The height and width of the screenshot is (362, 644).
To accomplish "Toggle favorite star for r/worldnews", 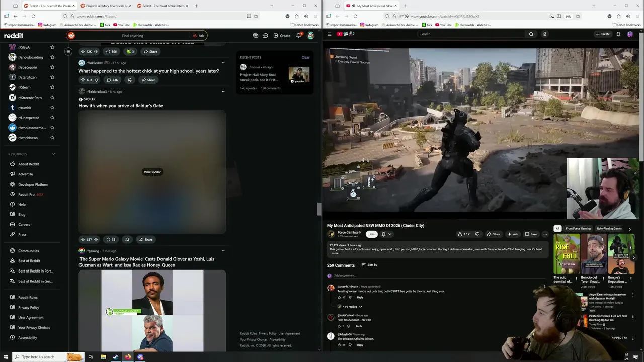I will tap(52, 138).
